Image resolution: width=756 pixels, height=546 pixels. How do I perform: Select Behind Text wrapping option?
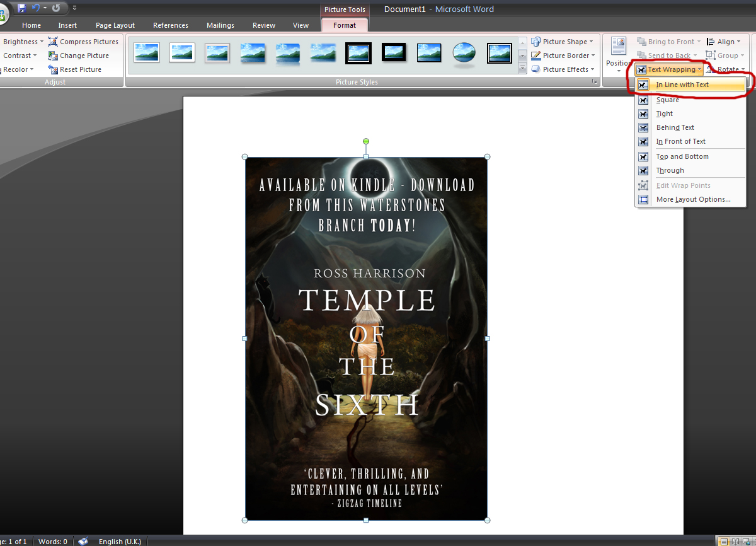pyautogui.click(x=675, y=127)
